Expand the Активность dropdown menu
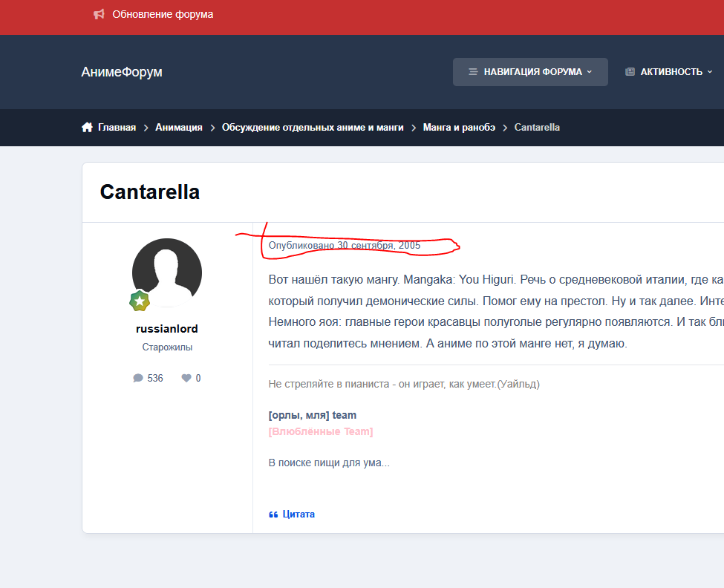724x588 pixels. [x=671, y=72]
